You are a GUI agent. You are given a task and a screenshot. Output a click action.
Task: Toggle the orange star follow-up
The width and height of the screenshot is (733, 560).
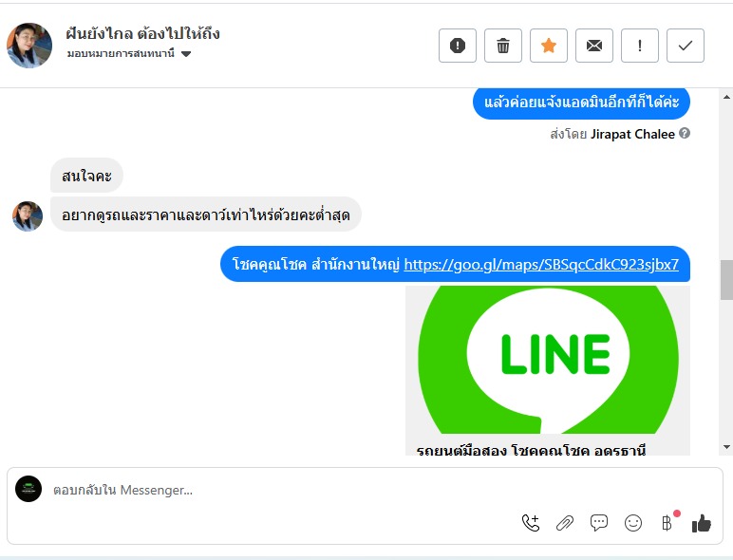pyautogui.click(x=549, y=46)
